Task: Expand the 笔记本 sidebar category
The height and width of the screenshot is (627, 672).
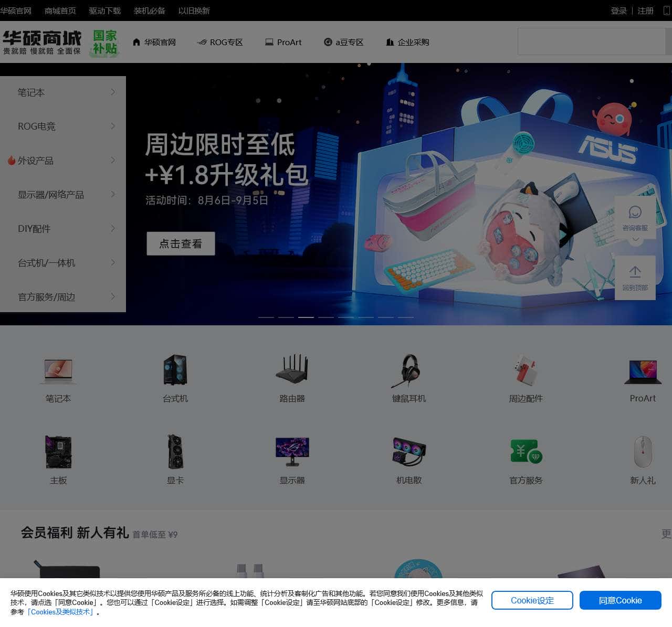Action: point(63,92)
